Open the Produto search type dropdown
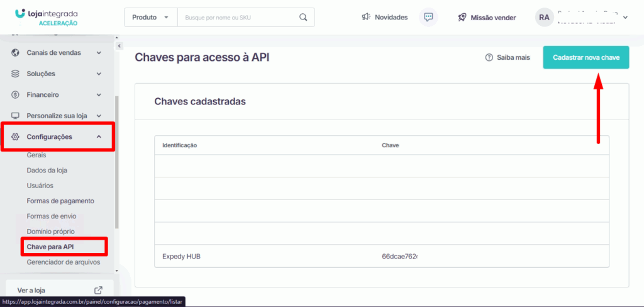Viewport: 644px width, 307px height. click(x=151, y=17)
